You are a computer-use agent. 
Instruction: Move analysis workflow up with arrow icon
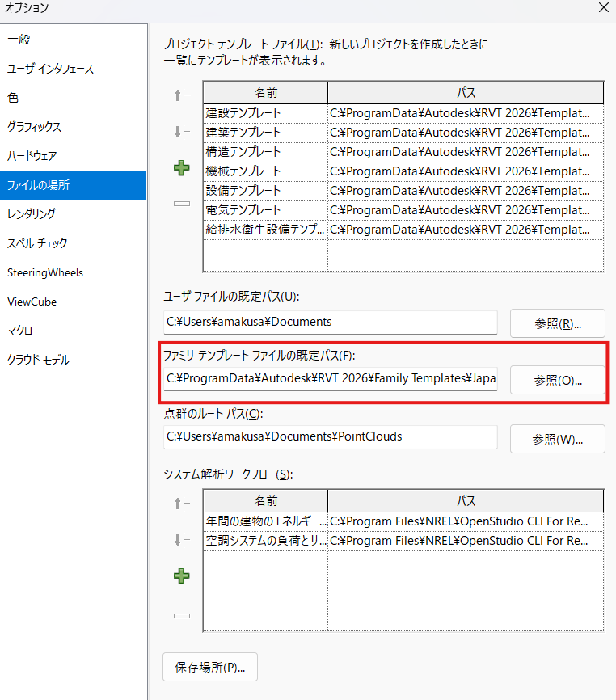point(182,504)
